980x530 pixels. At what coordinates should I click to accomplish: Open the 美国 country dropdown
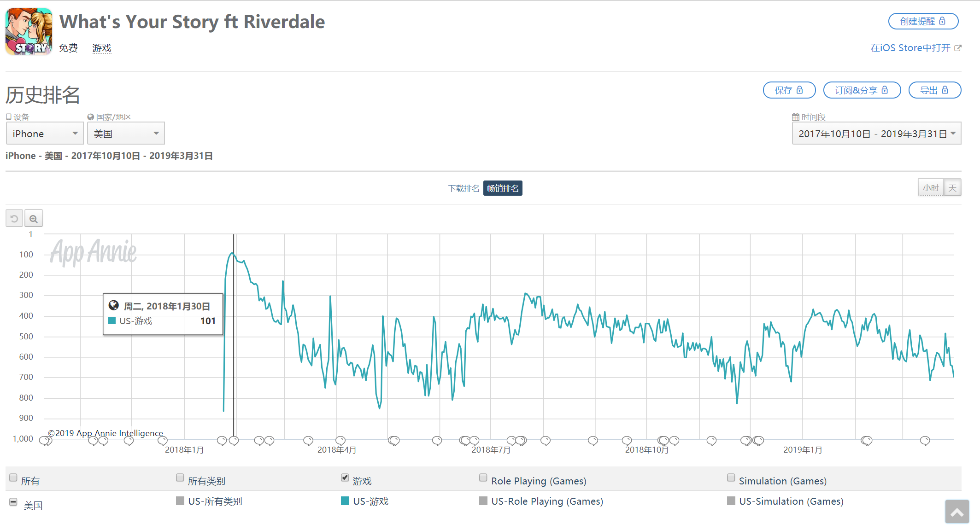pos(126,134)
